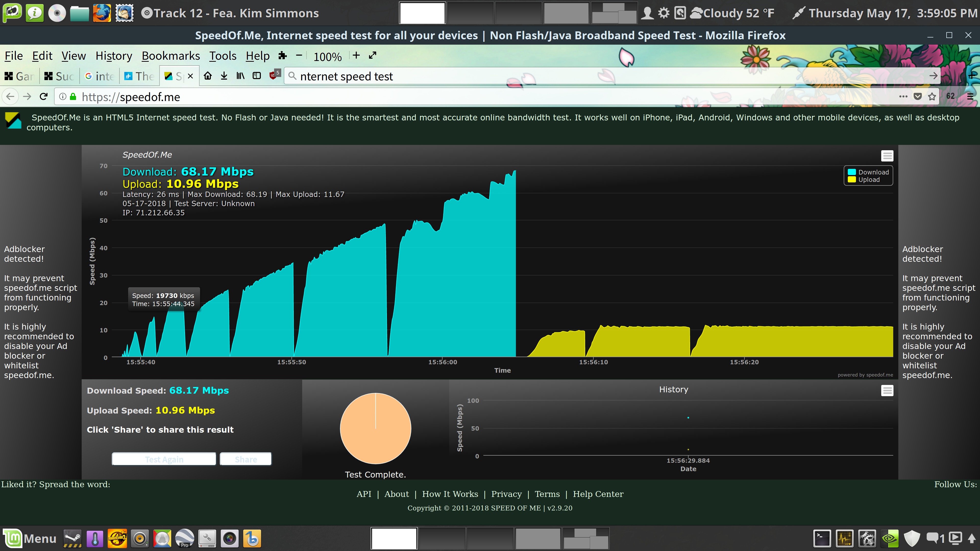Launch Google Earth Pro from panel
This screenshot has width=980, height=551.
tap(185, 539)
